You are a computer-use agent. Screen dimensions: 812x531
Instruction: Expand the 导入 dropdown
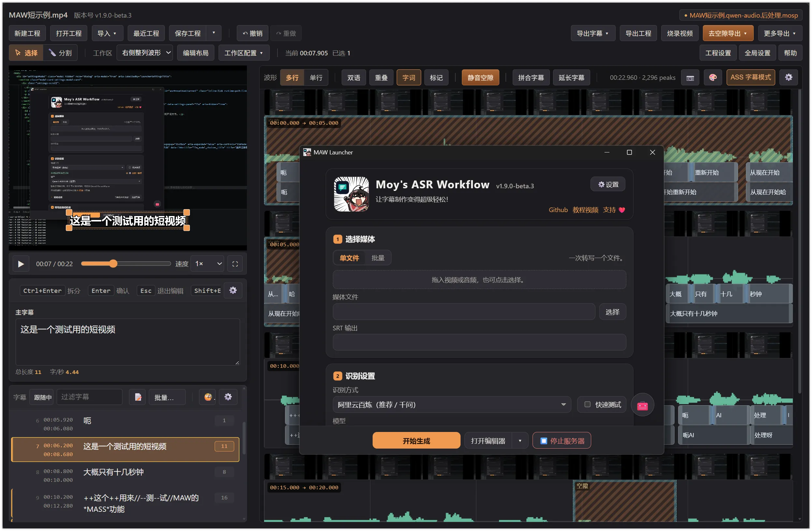coord(107,34)
